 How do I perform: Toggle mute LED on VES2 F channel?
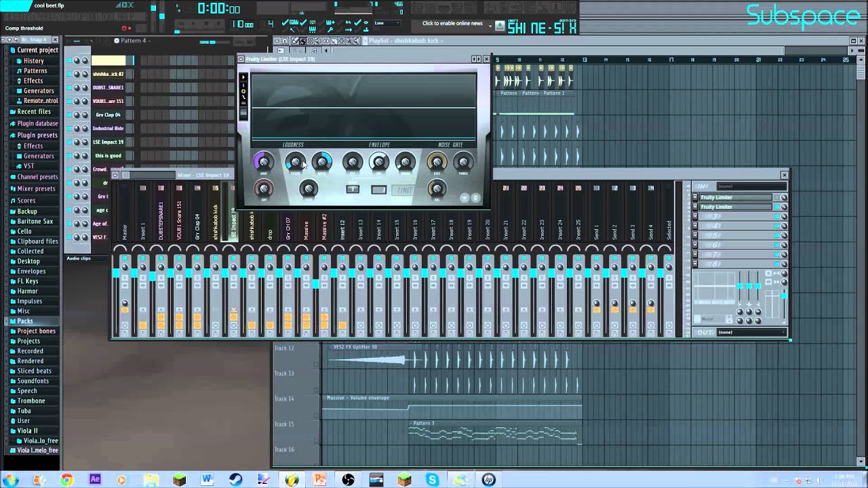click(68, 237)
